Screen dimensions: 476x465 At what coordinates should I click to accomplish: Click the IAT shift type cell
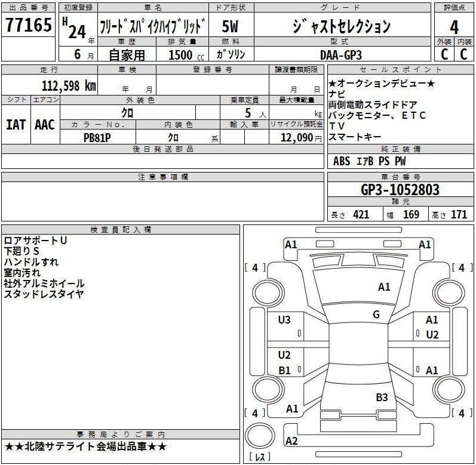click(16, 125)
